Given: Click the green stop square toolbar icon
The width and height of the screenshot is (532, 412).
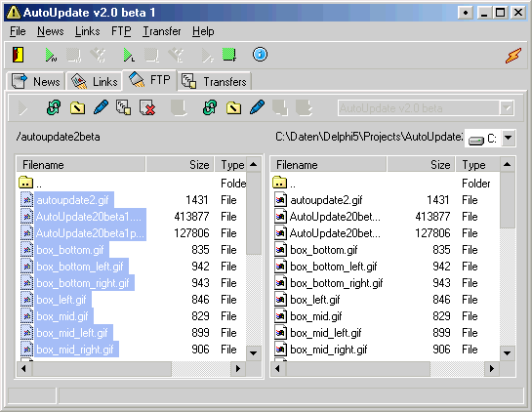Looking at the screenshot, I should click(x=229, y=55).
